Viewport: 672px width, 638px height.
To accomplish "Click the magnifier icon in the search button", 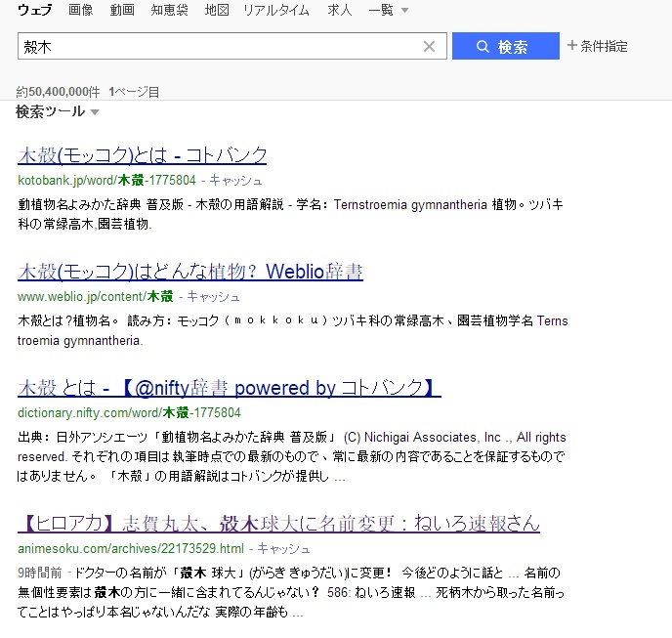I will click(x=483, y=46).
